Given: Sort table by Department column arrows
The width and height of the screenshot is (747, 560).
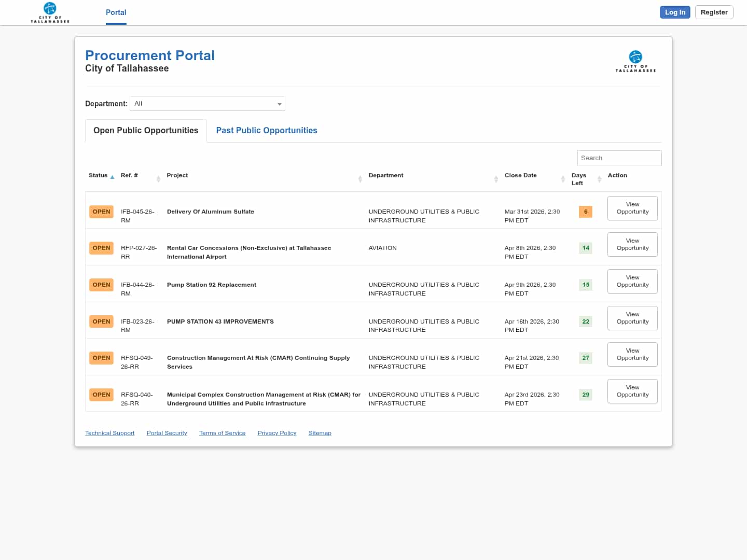Looking at the screenshot, I should point(496,179).
